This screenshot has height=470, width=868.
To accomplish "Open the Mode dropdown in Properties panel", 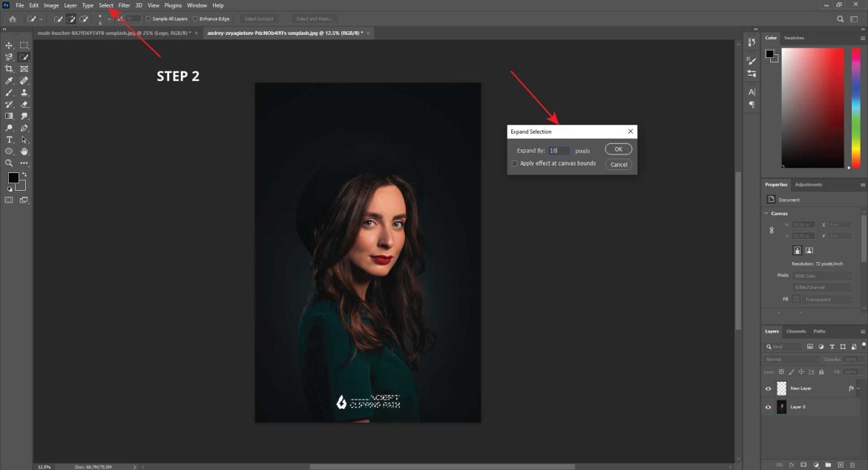I will tap(823, 275).
